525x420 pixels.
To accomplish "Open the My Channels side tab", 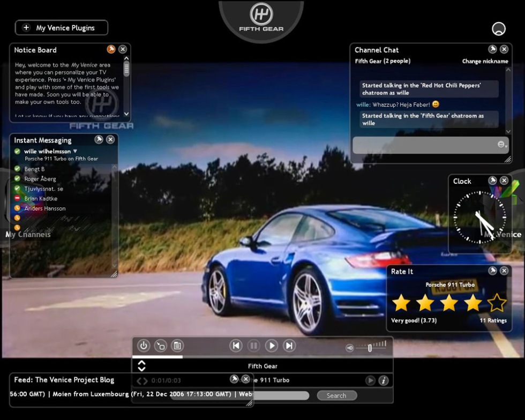I will click(28, 235).
